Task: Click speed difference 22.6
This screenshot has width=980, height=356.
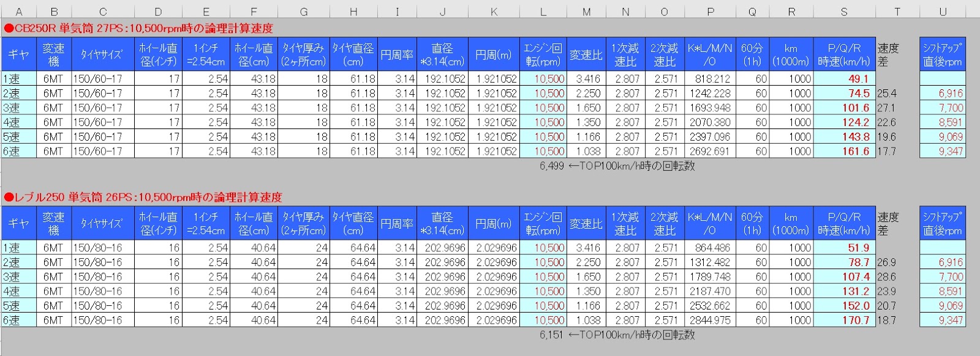Action: click(887, 122)
